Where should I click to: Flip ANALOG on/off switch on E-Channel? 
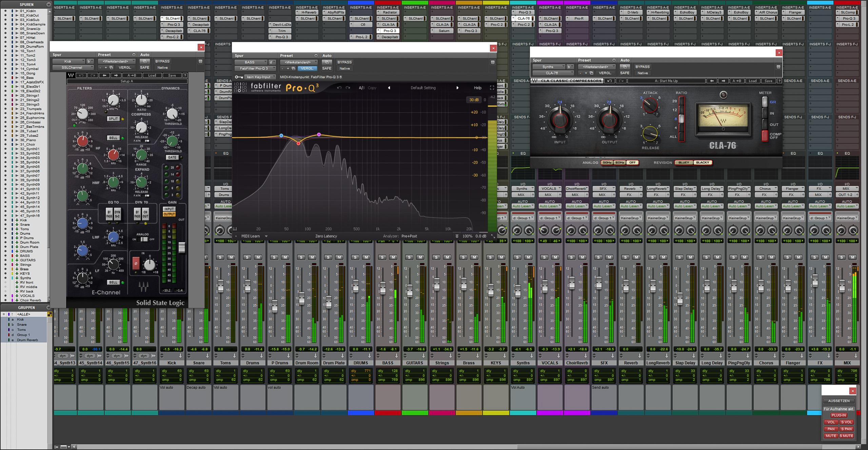pos(144,239)
